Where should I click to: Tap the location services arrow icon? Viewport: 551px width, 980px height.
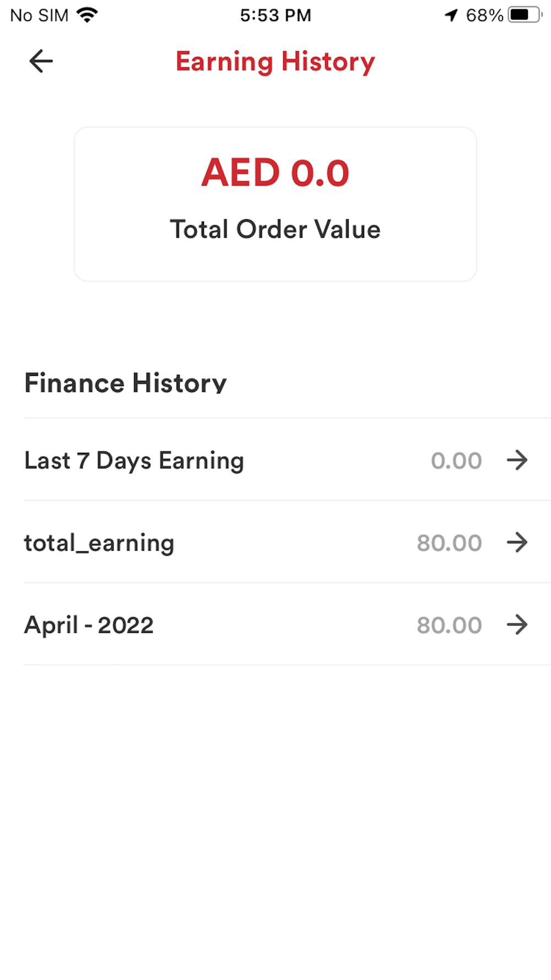point(451,15)
